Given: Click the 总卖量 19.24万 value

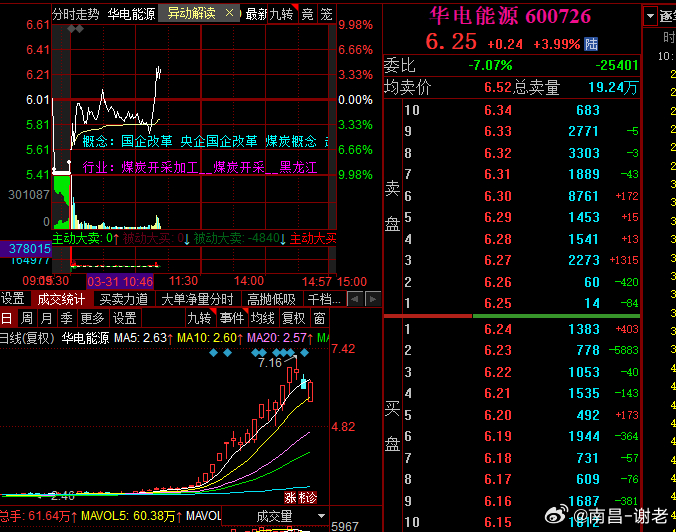Looking at the screenshot, I should pos(613,88).
